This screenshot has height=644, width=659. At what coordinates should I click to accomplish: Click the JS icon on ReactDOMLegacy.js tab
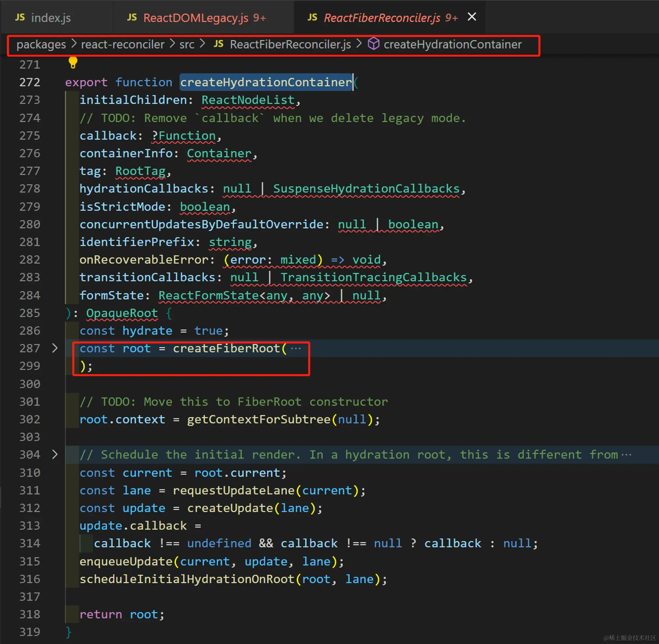(132, 17)
